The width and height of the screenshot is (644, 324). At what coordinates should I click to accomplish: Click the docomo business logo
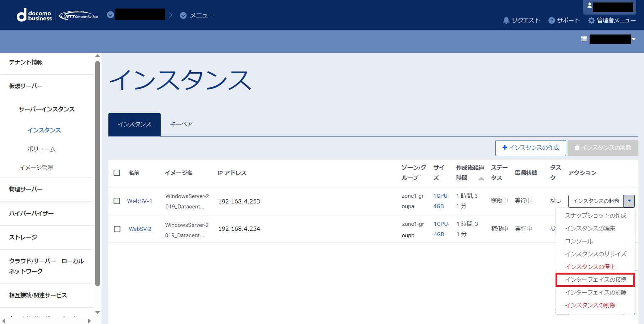pyautogui.click(x=34, y=16)
